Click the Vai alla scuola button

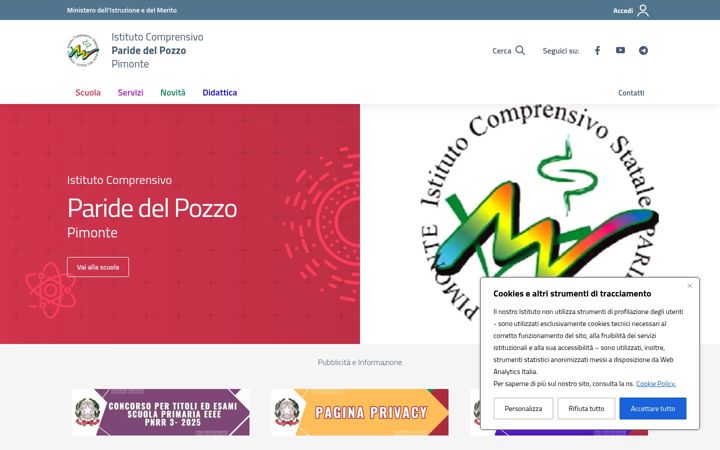(98, 267)
